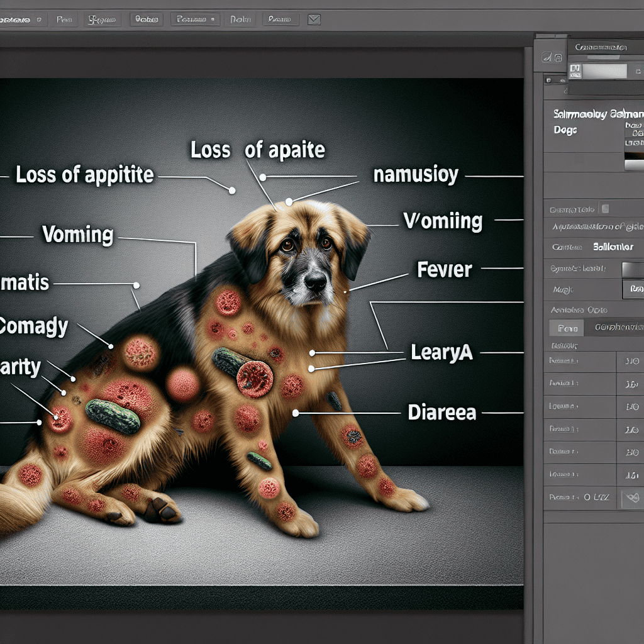Click the second top toolbar item

64,19
